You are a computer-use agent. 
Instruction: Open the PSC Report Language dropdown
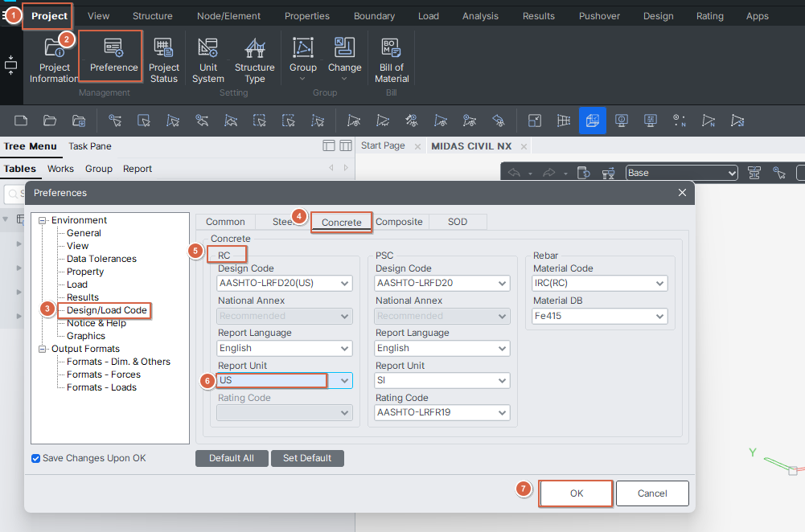coord(442,348)
